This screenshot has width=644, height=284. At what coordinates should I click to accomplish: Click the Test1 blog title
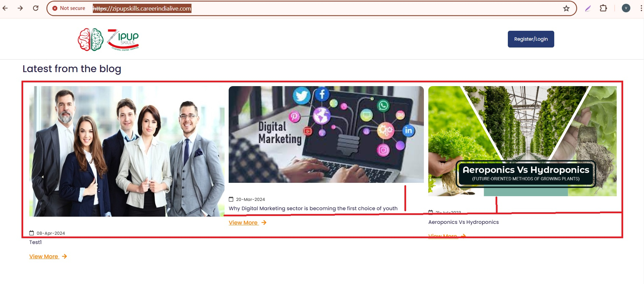(35, 242)
